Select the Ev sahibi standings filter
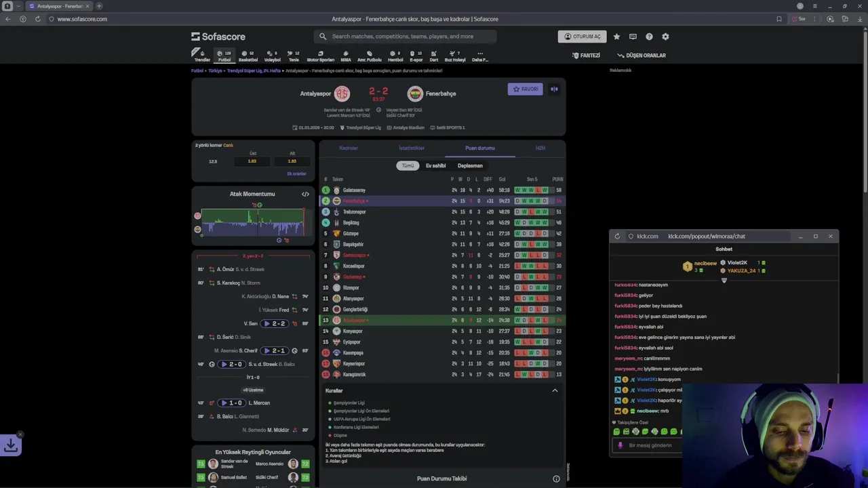The width and height of the screenshot is (868, 488). tap(435, 165)
